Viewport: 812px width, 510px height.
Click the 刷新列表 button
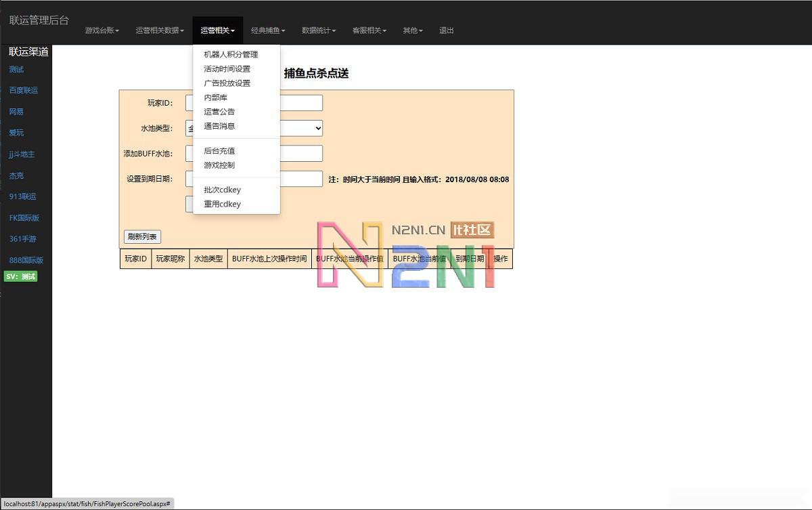tap(142, 237)
